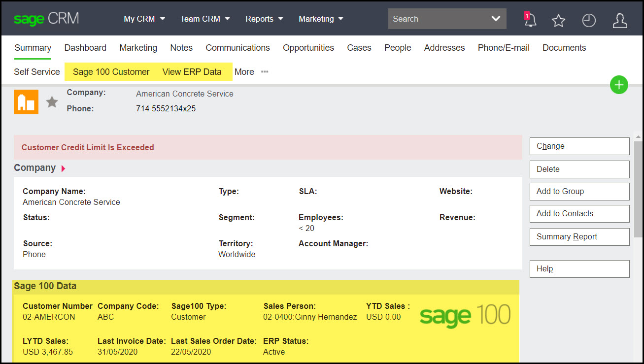Open the Marketing dropdown in top navigation
The height and width of the screenshot is (364, 644).
320,19
